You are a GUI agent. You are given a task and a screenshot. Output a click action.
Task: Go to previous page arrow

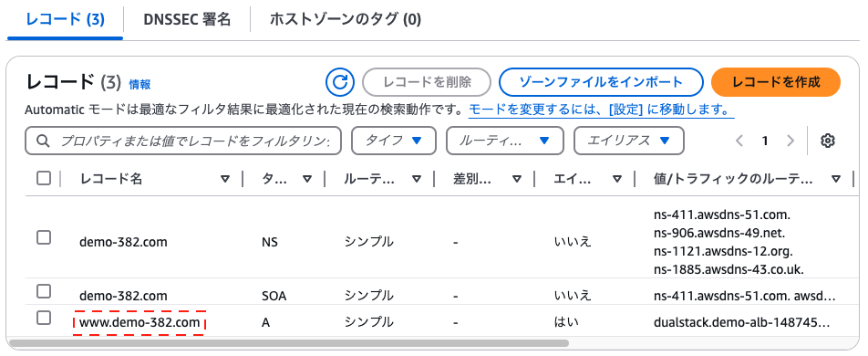739,141
